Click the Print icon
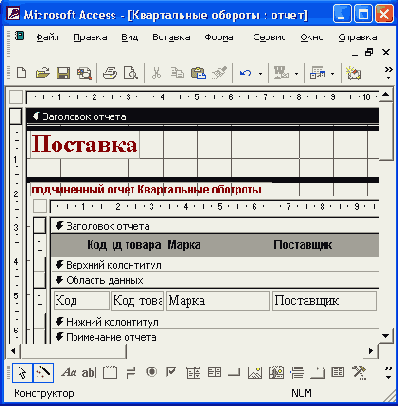 click(x=110, y=73)
